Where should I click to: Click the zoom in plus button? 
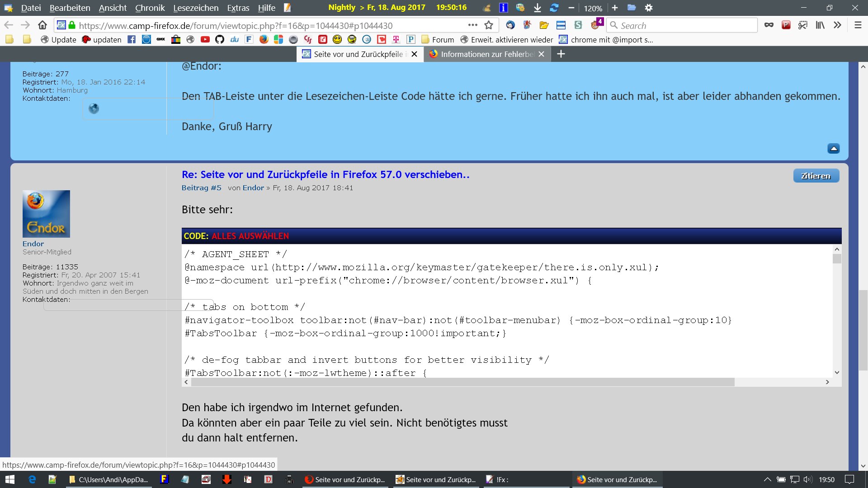click(614, 8)
